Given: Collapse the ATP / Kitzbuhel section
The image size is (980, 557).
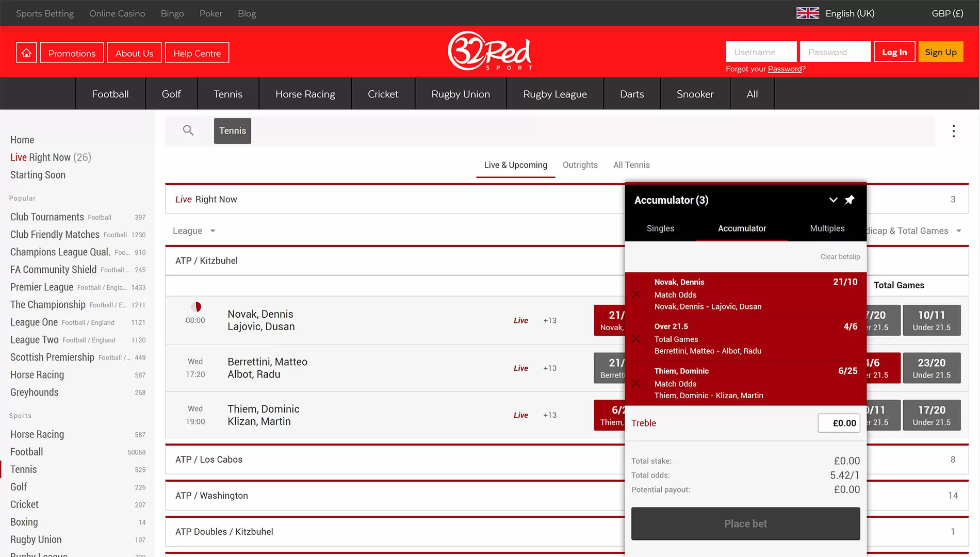Looking at the screenshot, I should pyautogui.click(x=395, y=260).
